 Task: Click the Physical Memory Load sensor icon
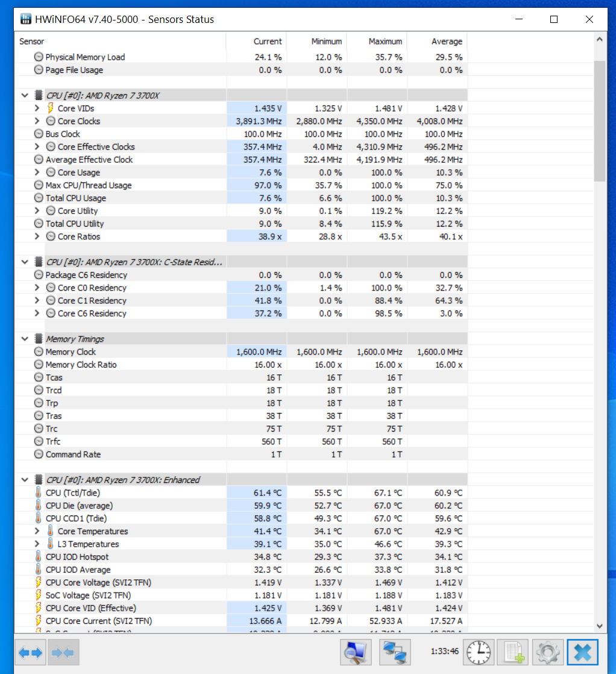click(39, 57)
